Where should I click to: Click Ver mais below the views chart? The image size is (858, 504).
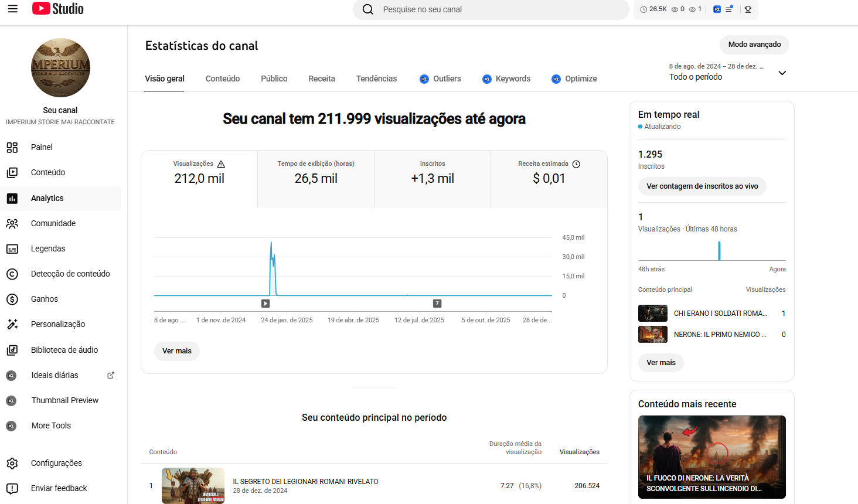pyautogui.click(x=177, y=351)
